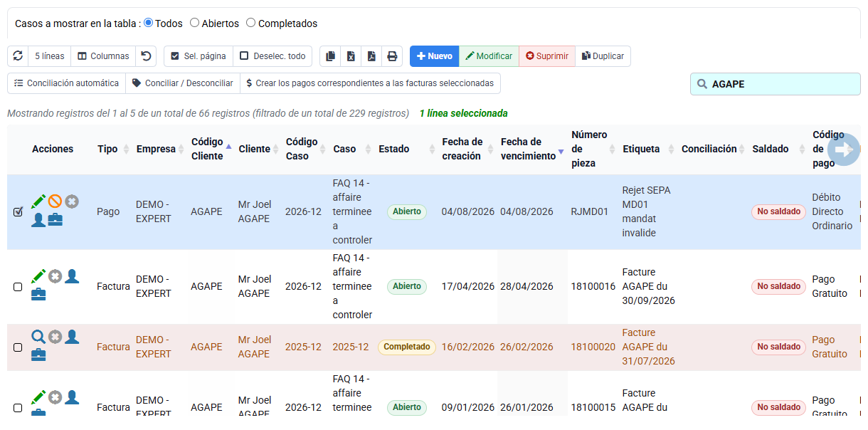Click person icon in 18100020 row

click(x=72, y=337)
